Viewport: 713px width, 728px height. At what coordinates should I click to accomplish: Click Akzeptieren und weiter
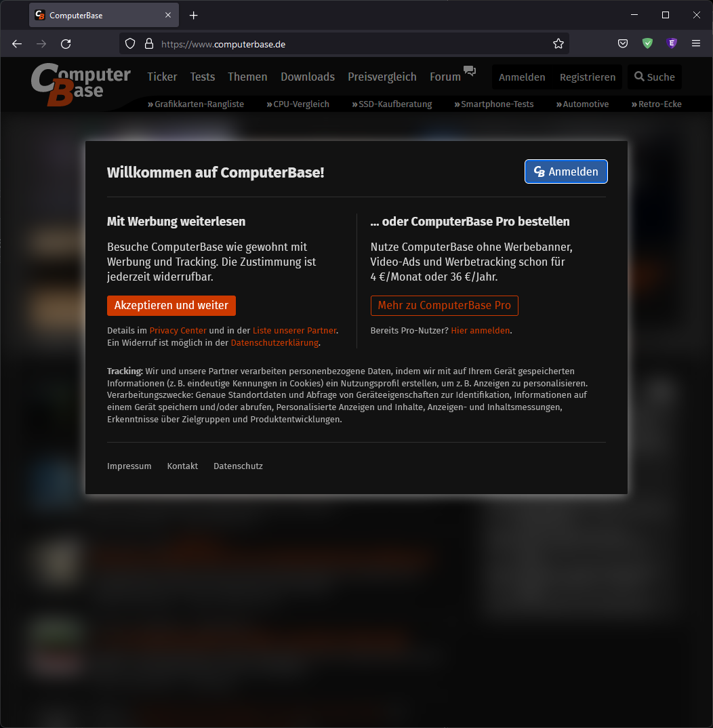(171, 306)
